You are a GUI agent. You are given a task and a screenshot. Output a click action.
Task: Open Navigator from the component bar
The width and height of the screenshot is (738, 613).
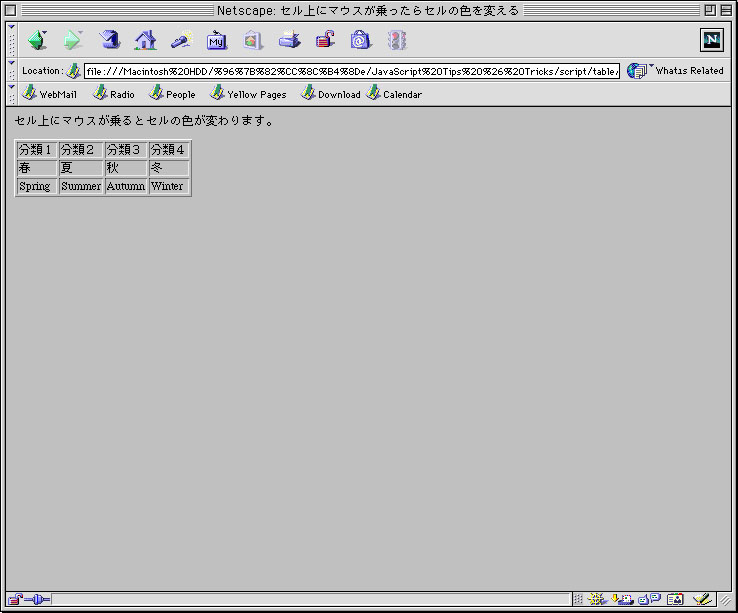click(597, 599)
